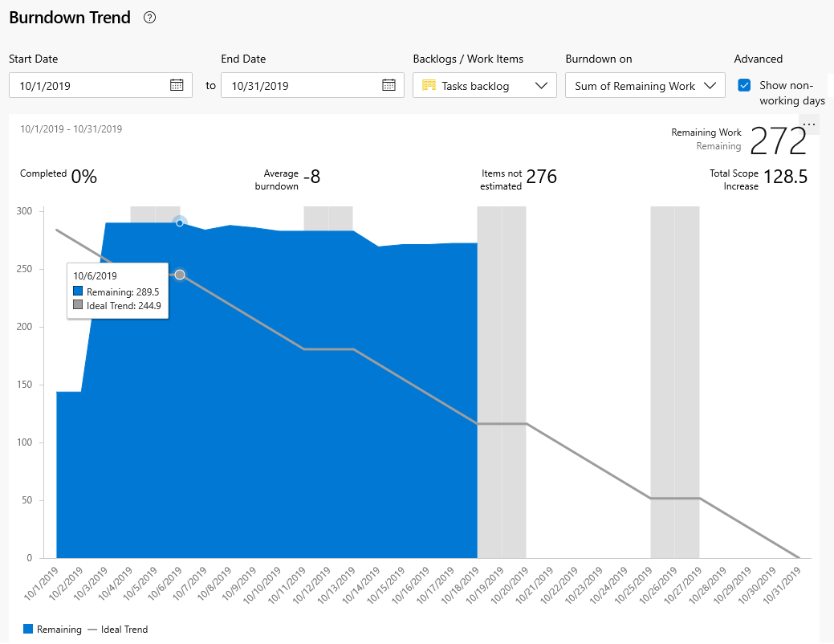Open the Burndown Trend help icon

[x=150, y=18]
